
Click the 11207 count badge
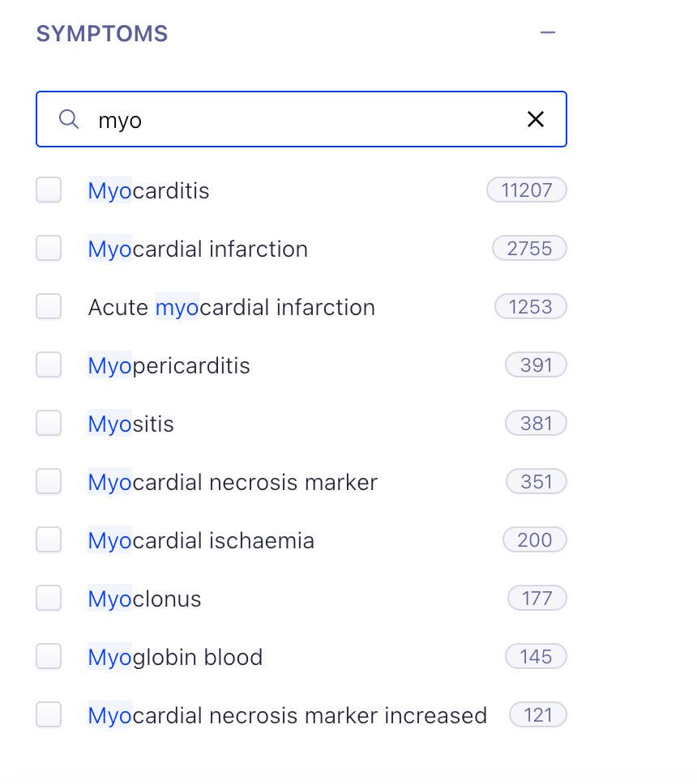coord(526,190)
